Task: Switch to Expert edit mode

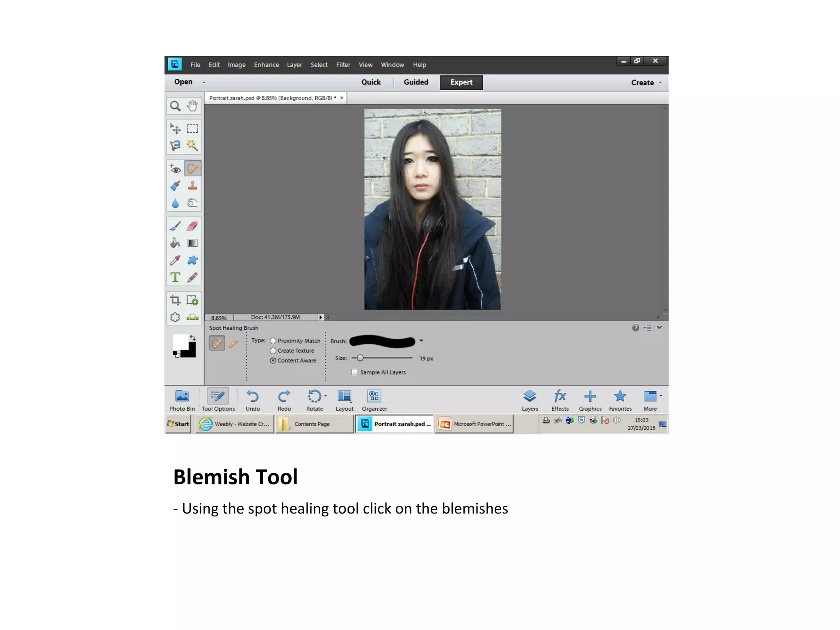Action: tap(461, 82)
